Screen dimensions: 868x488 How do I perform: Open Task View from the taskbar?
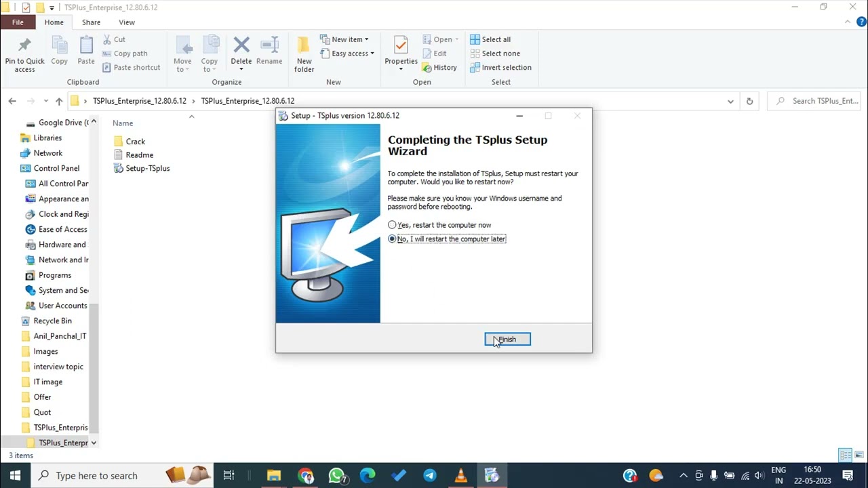click(229, 476)
